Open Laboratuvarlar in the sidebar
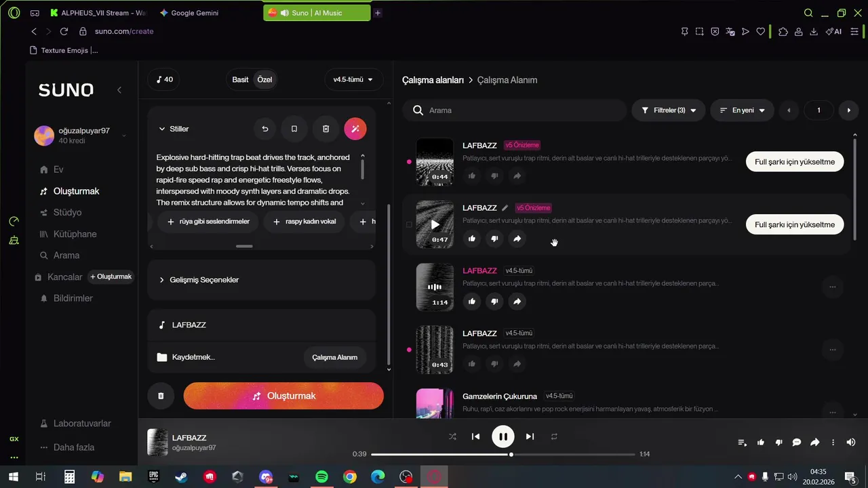 (x=82, y=424)
